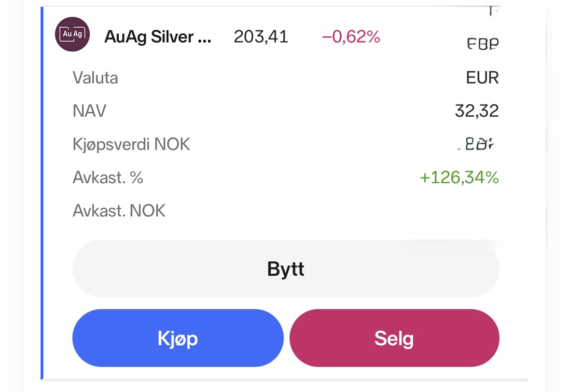
Task: Open the AuAg Silver fund name
Action: [x=151, y=37]
